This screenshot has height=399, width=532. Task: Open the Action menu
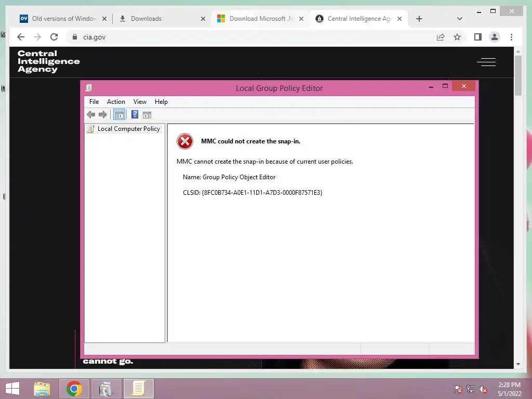(116, 102)
